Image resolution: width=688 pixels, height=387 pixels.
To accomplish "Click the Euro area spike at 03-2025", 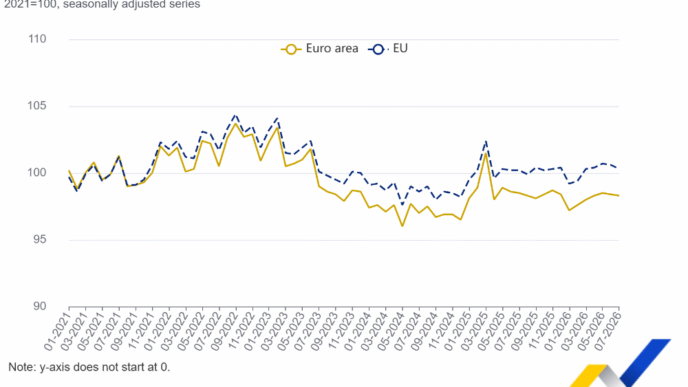I will (x=486, y=154).
